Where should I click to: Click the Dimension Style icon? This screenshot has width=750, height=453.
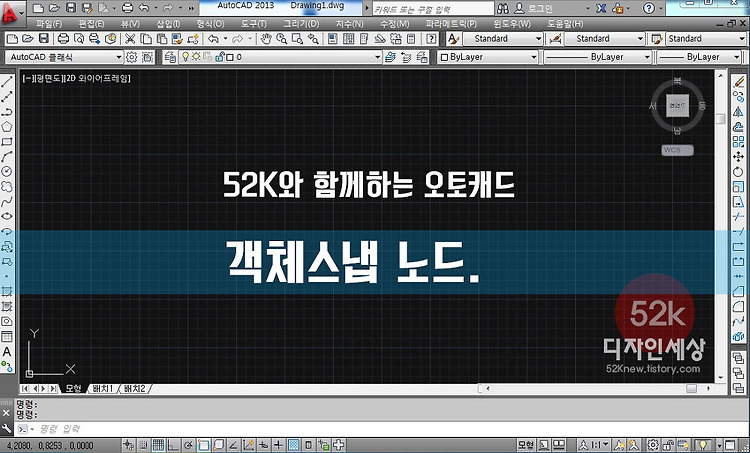pyautogui.click(x=555, y=39)
